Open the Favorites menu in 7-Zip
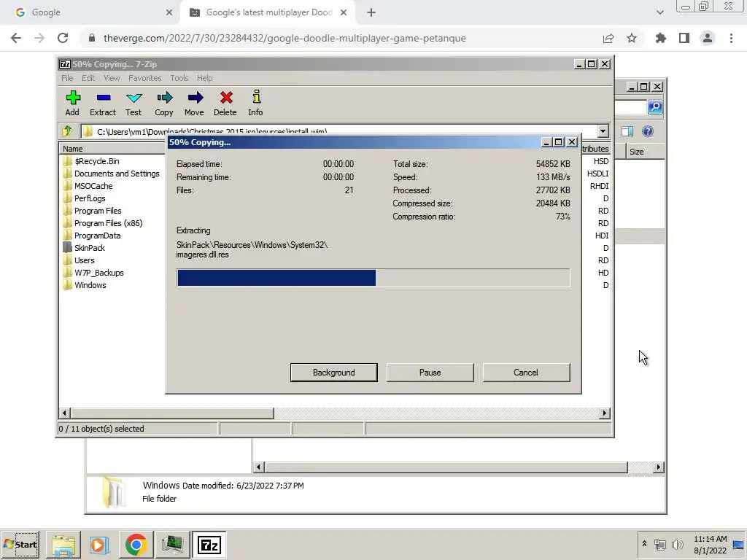 145,78
